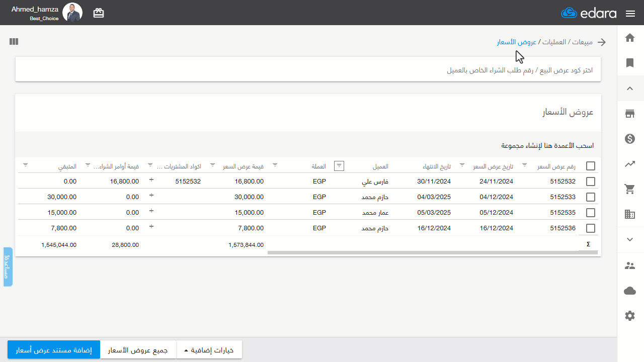Check the row for quotation 5152536

pyautogui.click(x=591, y=228)
